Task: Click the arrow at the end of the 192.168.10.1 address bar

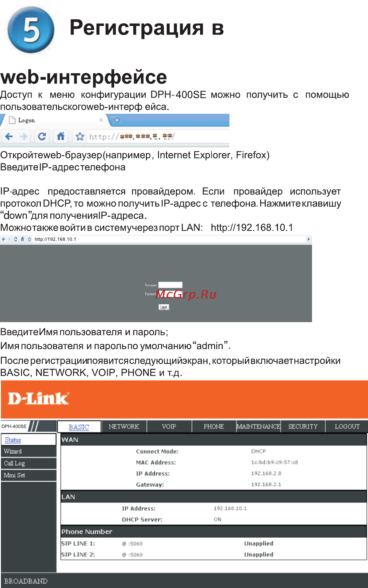Action: [308, 239]
